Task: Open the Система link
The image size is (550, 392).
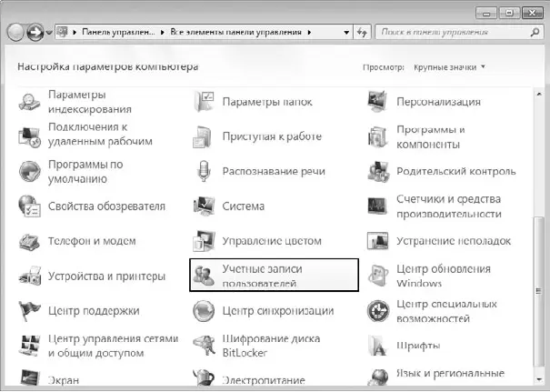Action: point(244,206)
